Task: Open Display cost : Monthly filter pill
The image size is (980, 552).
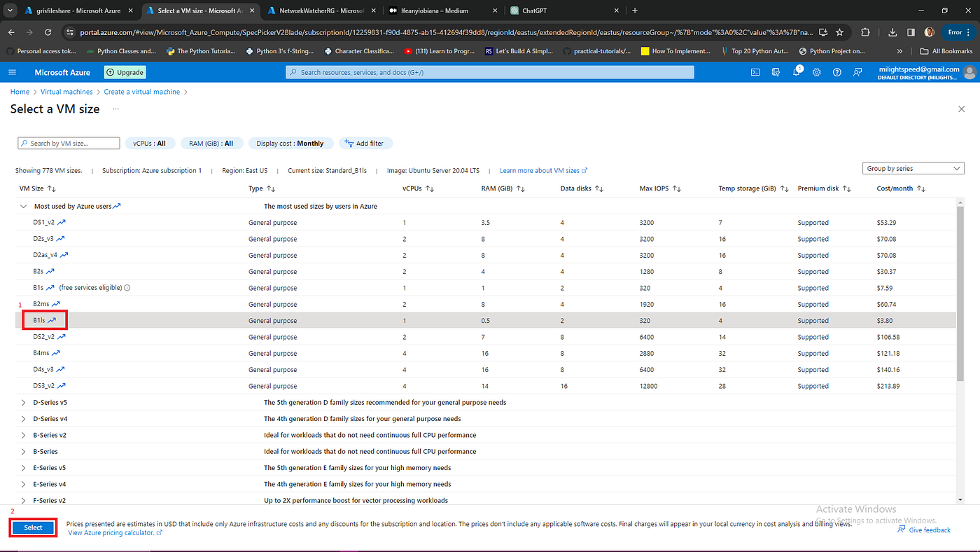Action: click(290, 143)
